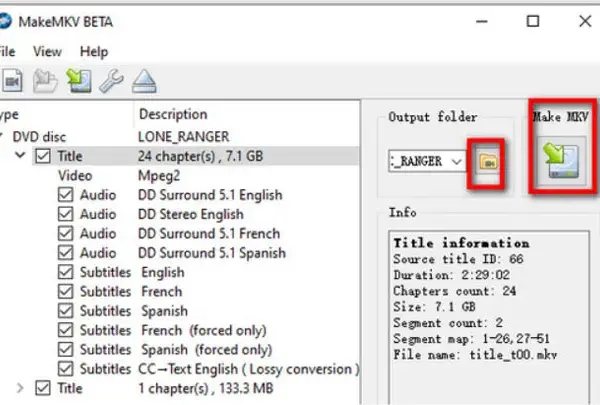Open the Help menu
Viewport: 600px width, 405px height.
click(x=94, y=52)
